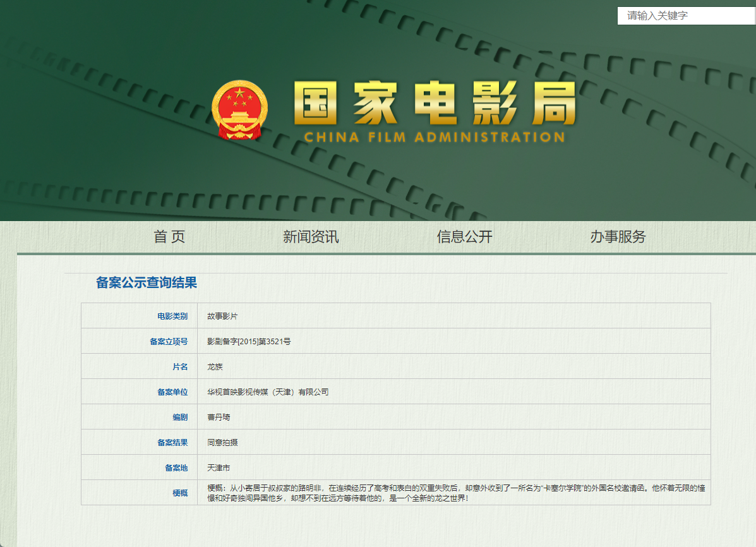Screen dimensions: 756x547
Task: Open the 首页 navigation tab
Action: (169, 236)
